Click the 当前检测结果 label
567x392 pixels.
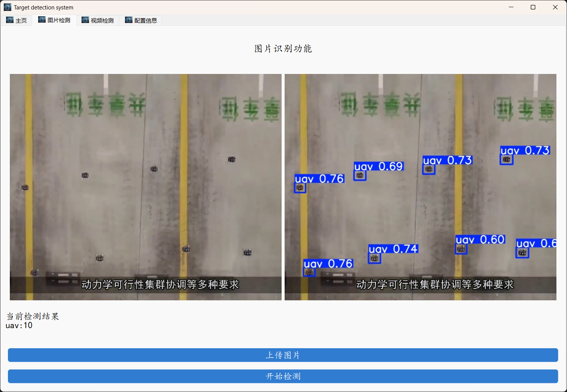tap(33, 316)
